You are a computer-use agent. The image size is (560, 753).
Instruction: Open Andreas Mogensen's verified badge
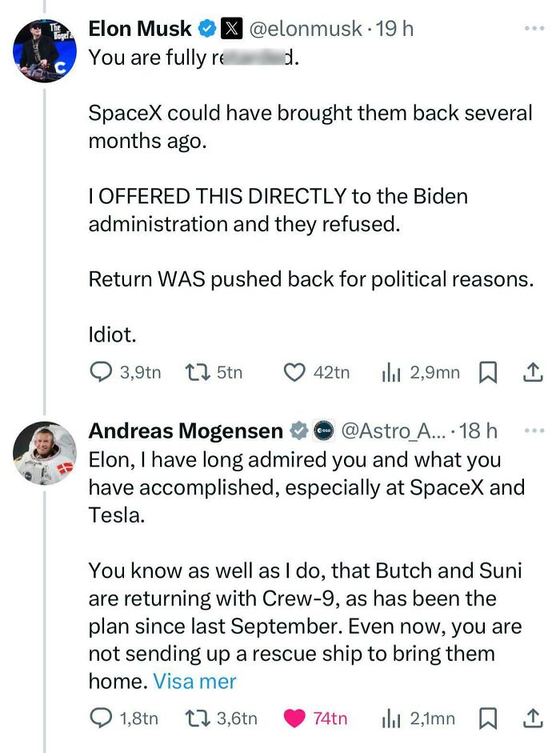pyautogui.click(x=298, y=430)
